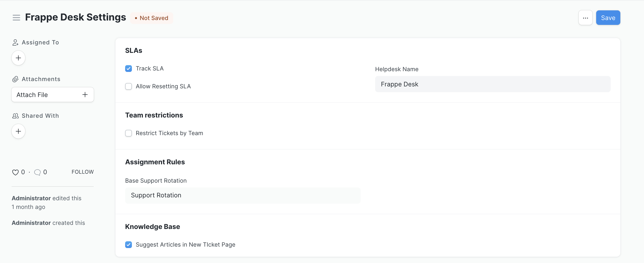
Task: Enable Allow Resetting SLA
Action: coord(129,86)
